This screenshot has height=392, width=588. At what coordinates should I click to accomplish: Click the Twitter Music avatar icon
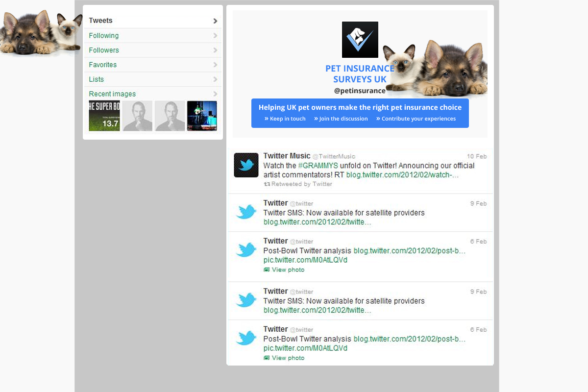246,165
